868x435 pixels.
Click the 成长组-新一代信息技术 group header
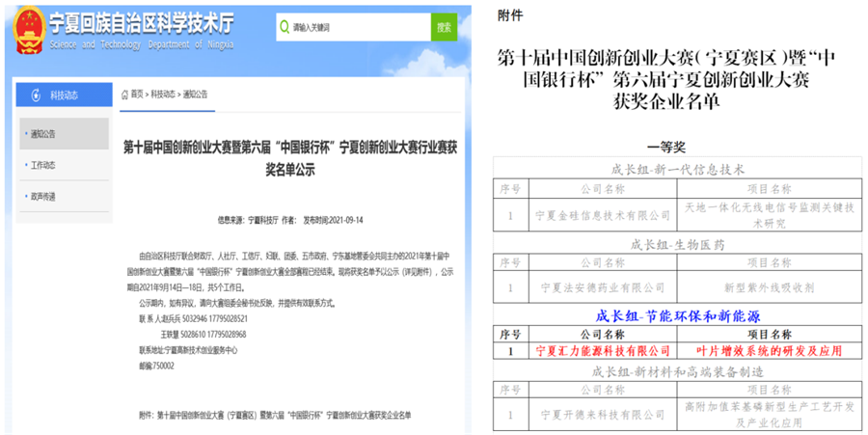[x=678, y=170]
